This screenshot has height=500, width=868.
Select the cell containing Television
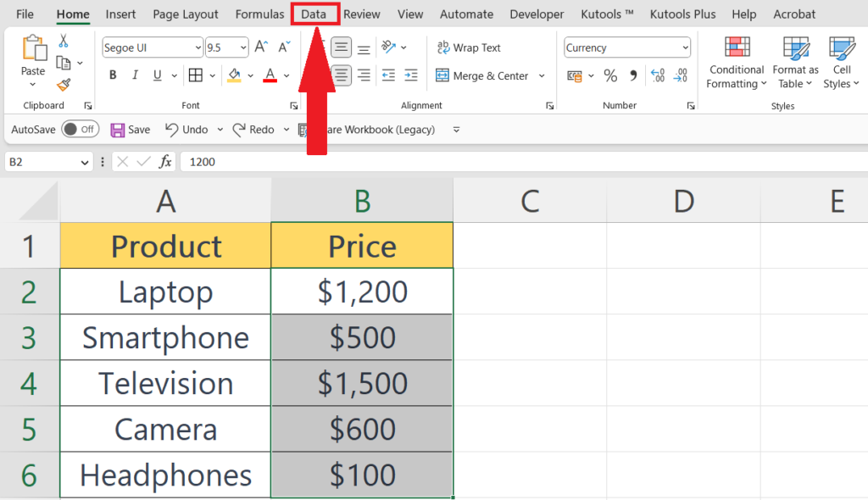[x=165, y=384]
